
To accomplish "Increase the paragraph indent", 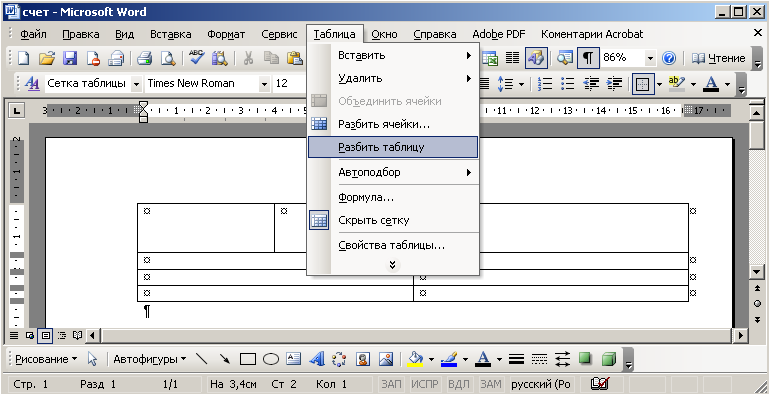I will coord(614,83).
